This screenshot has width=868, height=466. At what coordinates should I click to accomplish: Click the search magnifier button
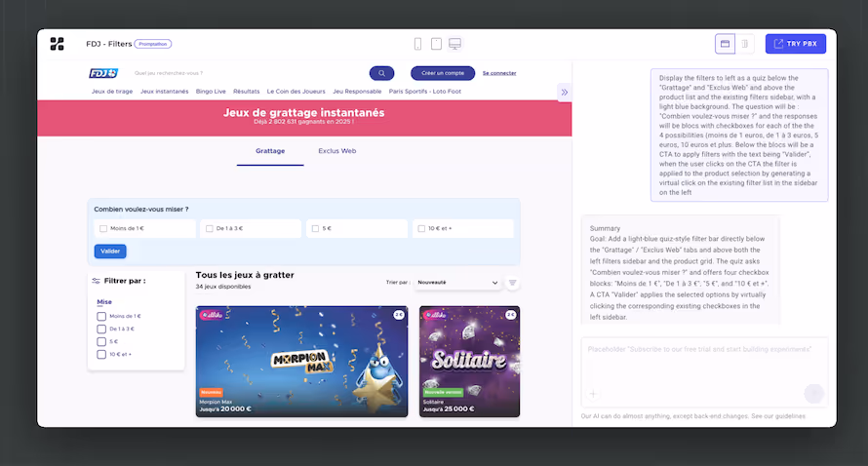click(381, 73)
